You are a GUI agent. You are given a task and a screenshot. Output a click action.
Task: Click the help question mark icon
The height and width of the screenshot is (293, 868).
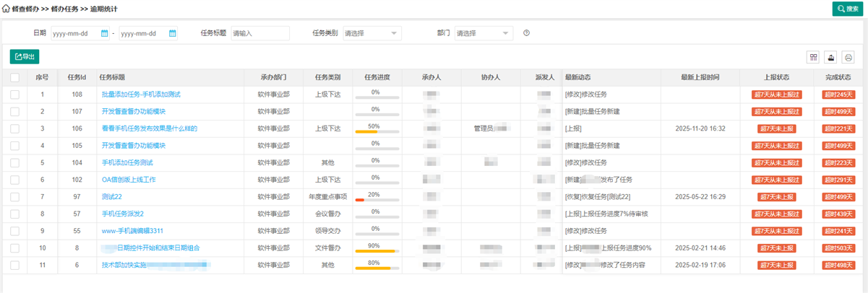526,33
